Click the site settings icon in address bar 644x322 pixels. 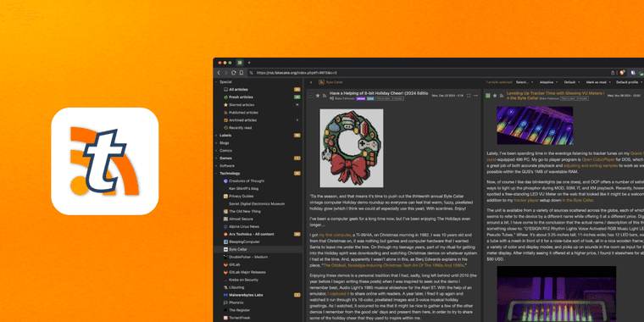point(252,73)
